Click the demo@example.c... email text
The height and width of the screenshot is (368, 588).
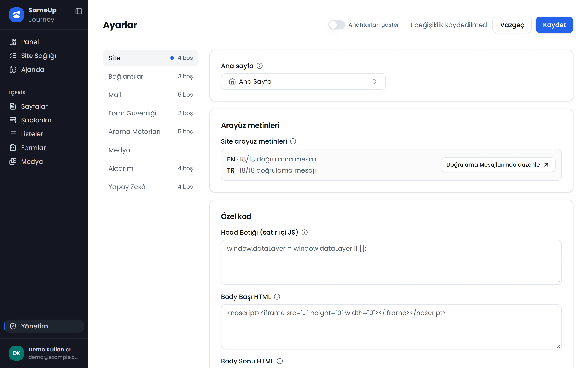pyautogui.click(x=53, y=357)
